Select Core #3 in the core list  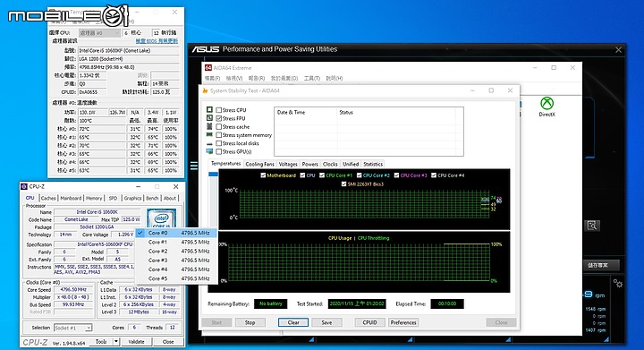[176, 260]
